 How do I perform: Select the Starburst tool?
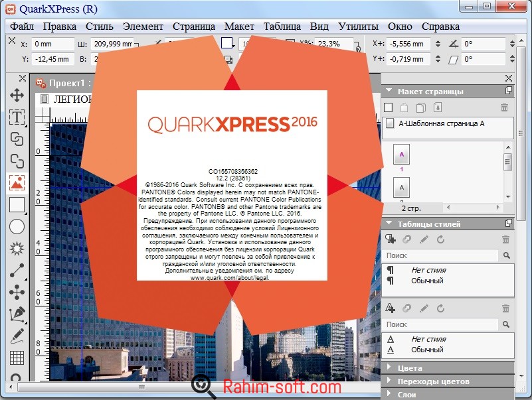click(17, 249)
